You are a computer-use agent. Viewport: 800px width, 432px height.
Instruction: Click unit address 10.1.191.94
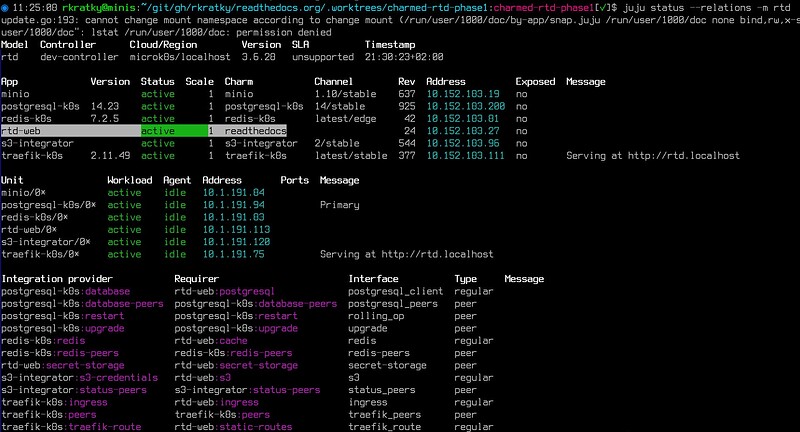pos(234,205)
